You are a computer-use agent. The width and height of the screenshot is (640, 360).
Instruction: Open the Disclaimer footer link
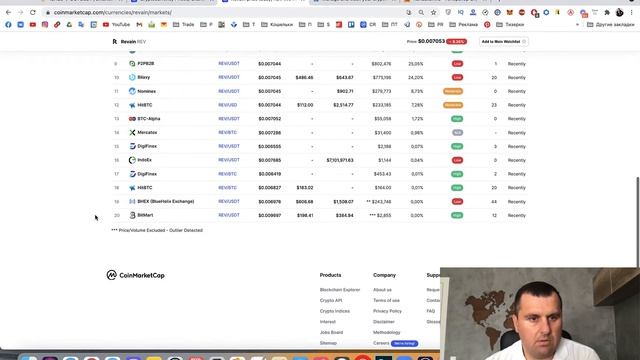384,322
